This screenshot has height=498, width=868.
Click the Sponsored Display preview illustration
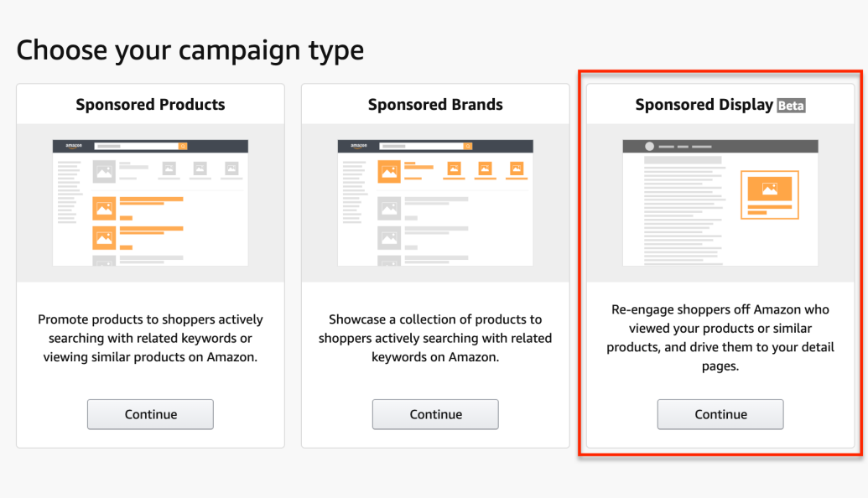tap(720, 203)
